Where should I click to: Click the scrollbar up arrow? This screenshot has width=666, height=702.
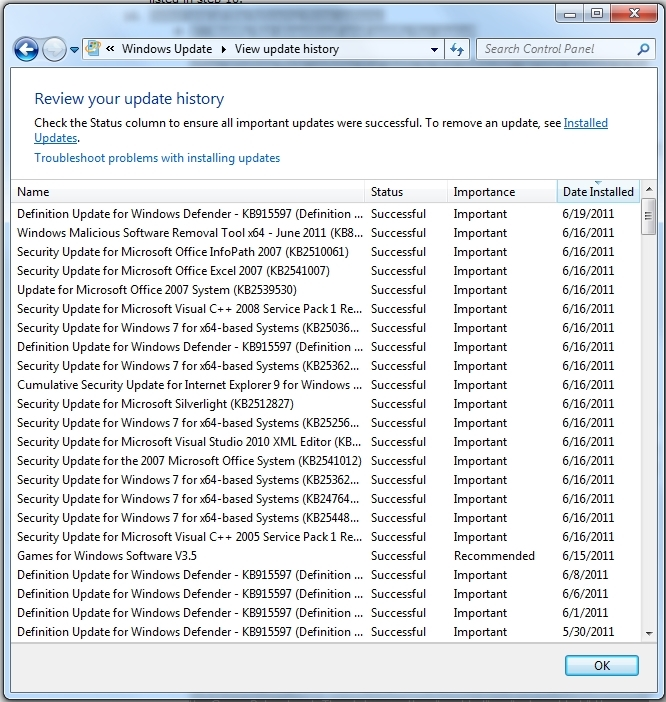coord(649,190)
